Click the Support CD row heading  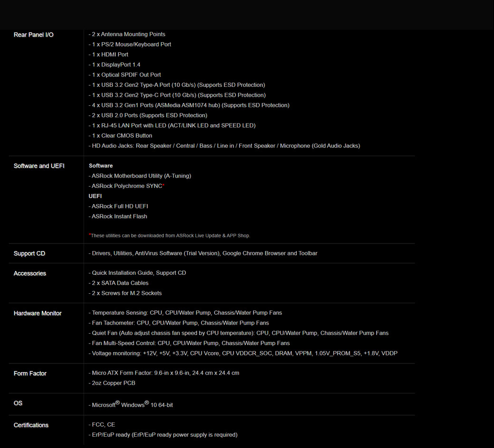[29, 253]
